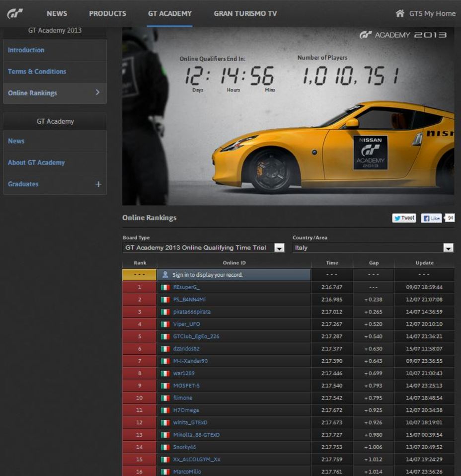
Task: Open the GT ACADEMY tab
Action: (170, 13)
